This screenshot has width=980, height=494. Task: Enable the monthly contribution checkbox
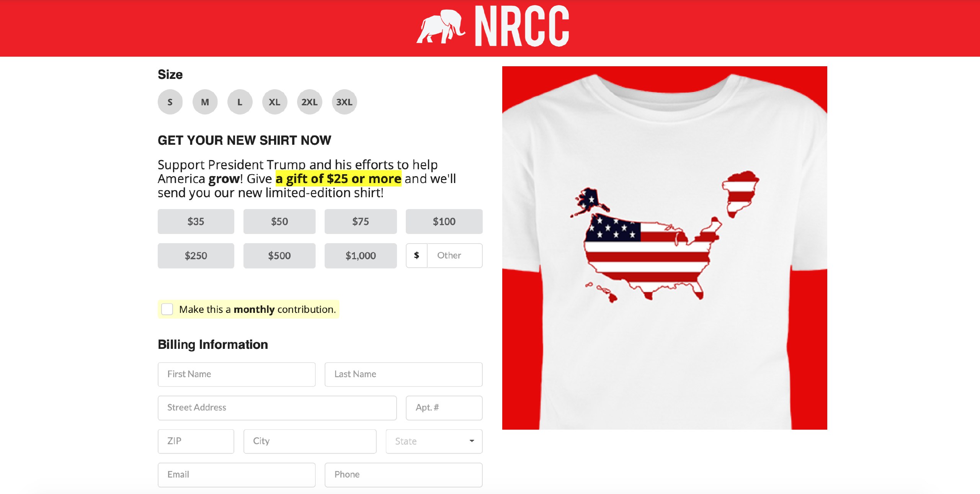tap(167, 309)
